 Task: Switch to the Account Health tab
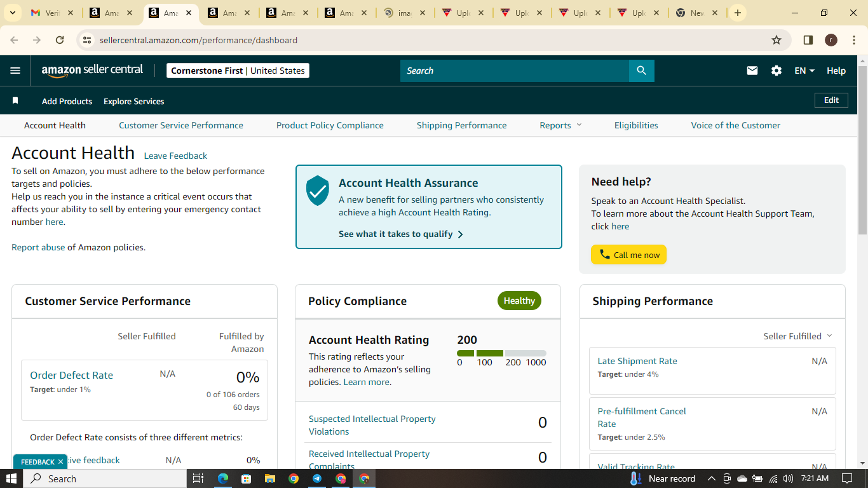pyautogui.click(x=55, y=125)
